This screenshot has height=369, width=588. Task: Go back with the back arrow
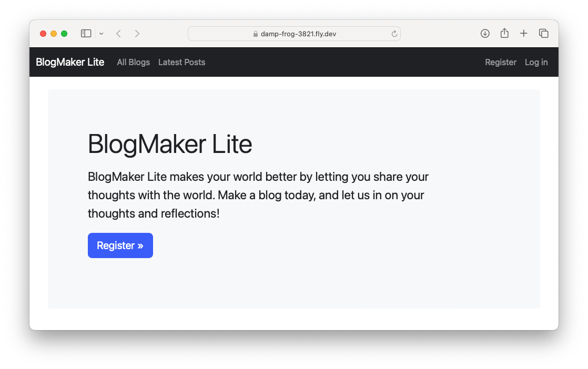119,34
